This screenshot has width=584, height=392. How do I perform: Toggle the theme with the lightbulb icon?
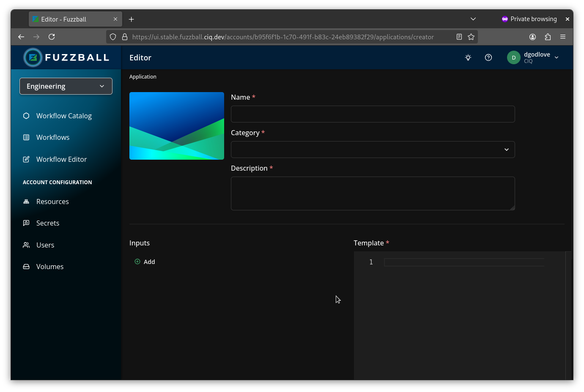coord(468,57)
